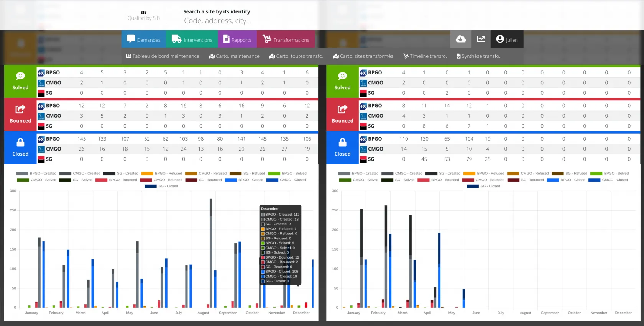Open the Demandes tab
This screenshot has width=644, height=326.
pyautogui.click(x=144, y=39)
